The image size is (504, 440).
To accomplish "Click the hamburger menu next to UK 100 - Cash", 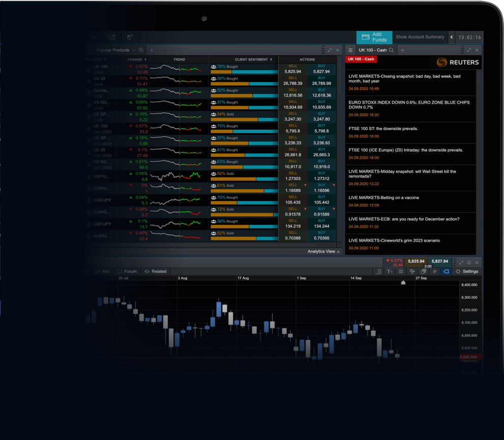I will pos(350,50).
